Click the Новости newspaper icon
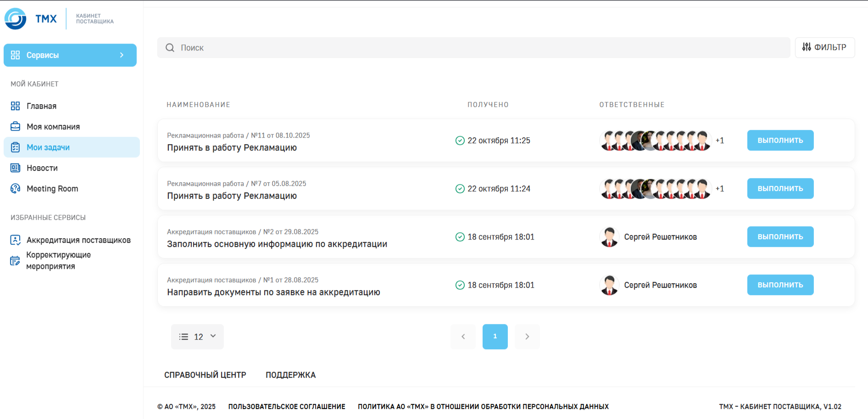 coord(15,168)
